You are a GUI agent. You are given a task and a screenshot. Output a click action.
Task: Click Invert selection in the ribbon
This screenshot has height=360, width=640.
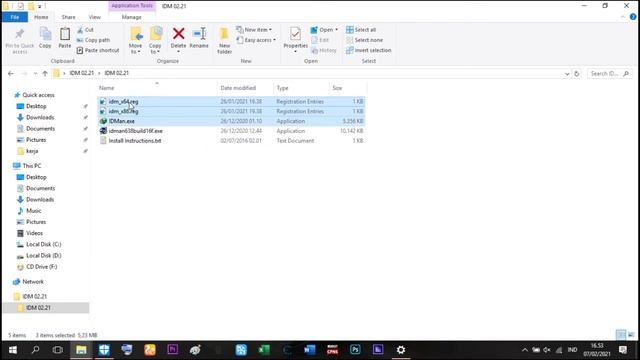(x=369, y=50)
